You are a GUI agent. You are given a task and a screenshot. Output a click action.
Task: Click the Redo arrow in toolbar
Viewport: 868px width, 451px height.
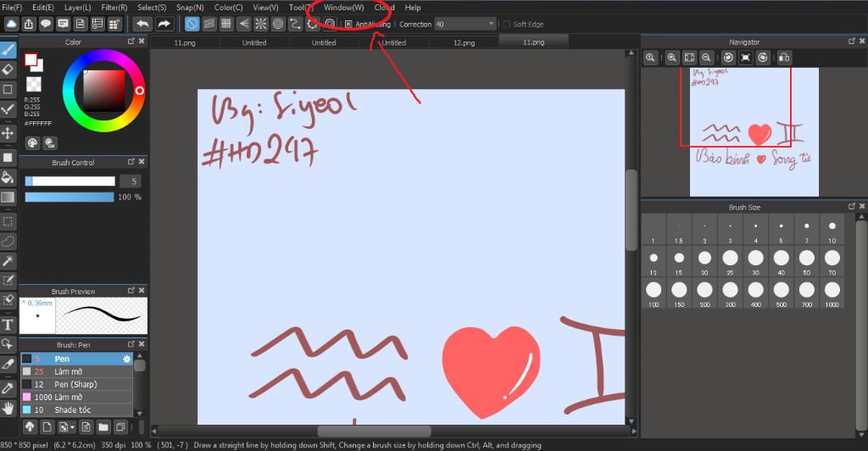click(164, 24)
